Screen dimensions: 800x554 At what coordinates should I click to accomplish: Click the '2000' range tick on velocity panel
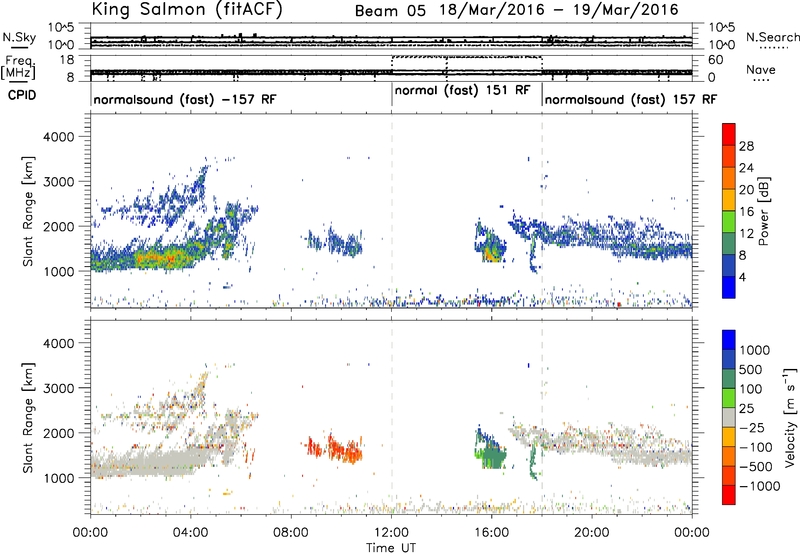coord(58,433)
